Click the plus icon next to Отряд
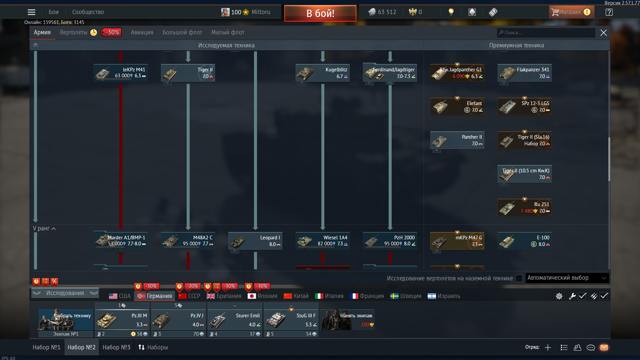The height and width of the screenshot is (360, 640). click(x=548, y=347)
